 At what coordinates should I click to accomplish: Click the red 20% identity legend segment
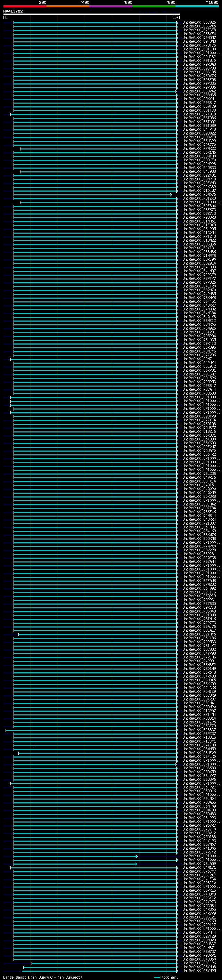(25, 6)
